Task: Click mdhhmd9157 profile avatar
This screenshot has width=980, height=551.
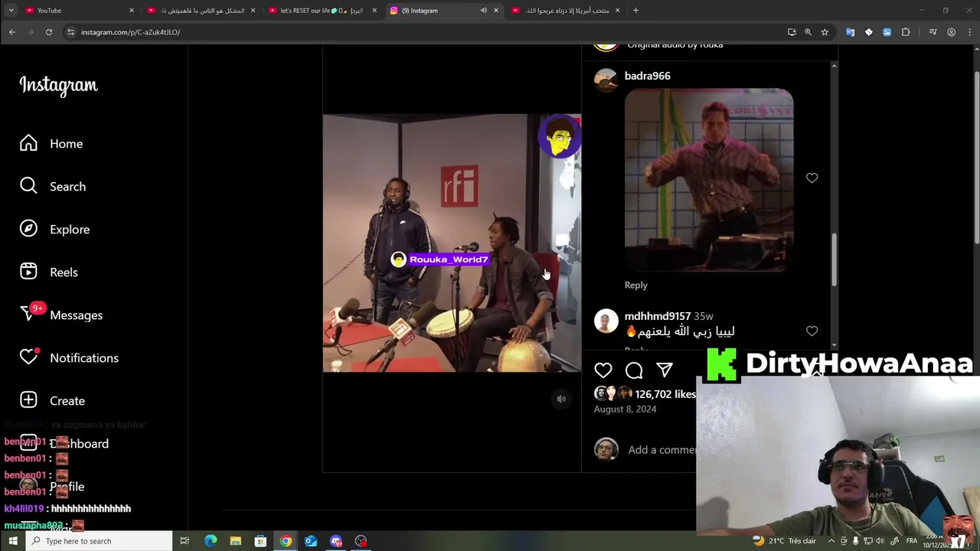Action: tap(606, 321)
